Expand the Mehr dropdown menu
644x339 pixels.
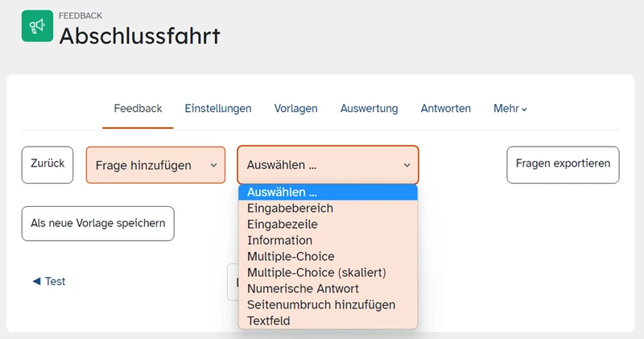tap(510, 109)
